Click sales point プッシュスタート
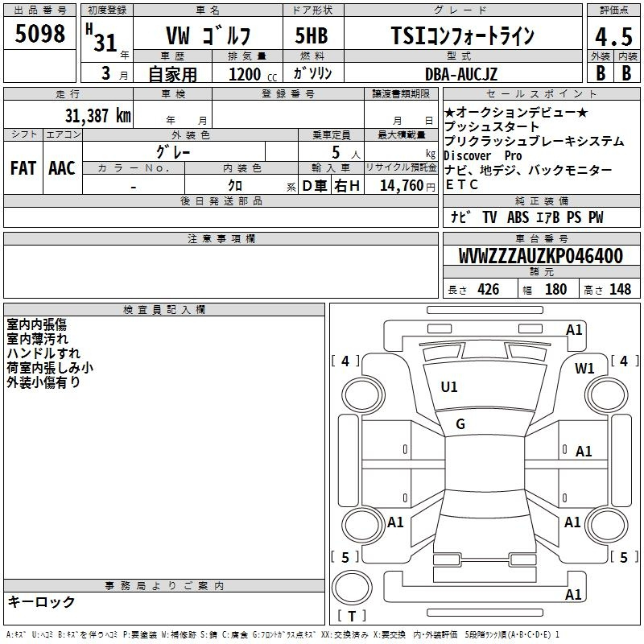The image size is (644, 644). pos(492,126)
